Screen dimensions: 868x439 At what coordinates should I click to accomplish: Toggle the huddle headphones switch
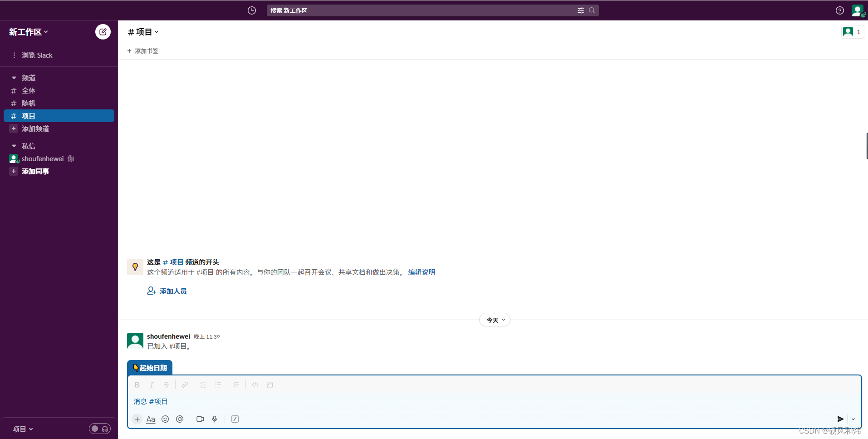coord(100,429)
